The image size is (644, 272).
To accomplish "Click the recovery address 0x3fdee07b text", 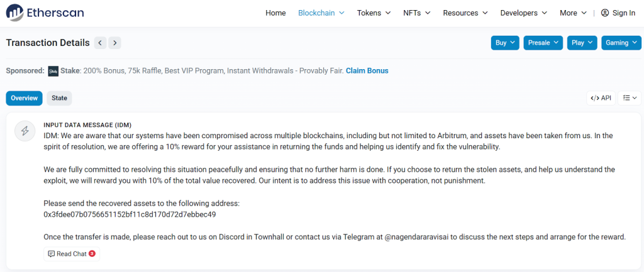I will pyautogui.click(x=130, y=214).
